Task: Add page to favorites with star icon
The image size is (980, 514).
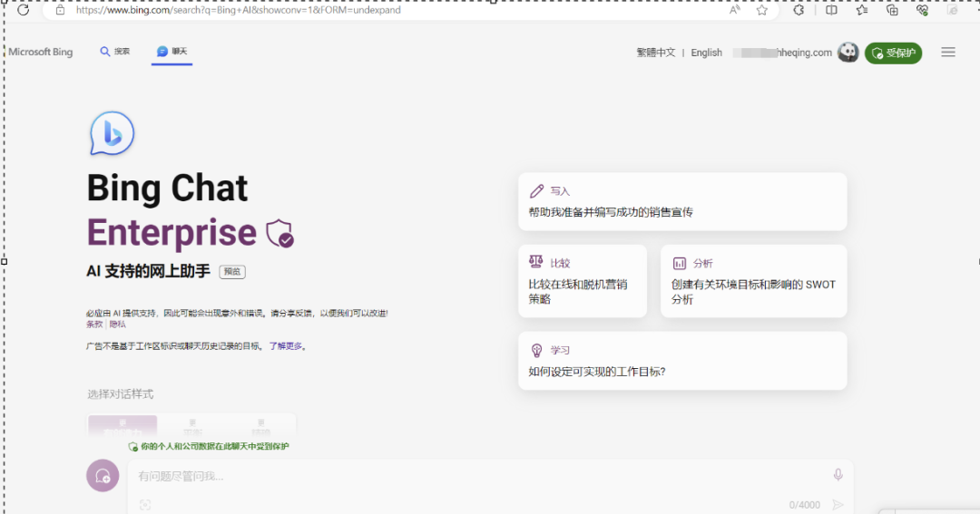Action: tap(761, 10)
